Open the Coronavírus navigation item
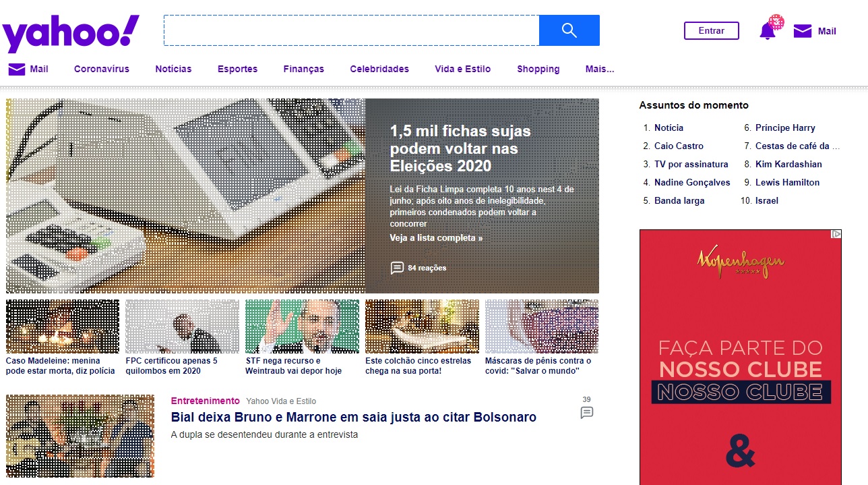 (102, 69)
